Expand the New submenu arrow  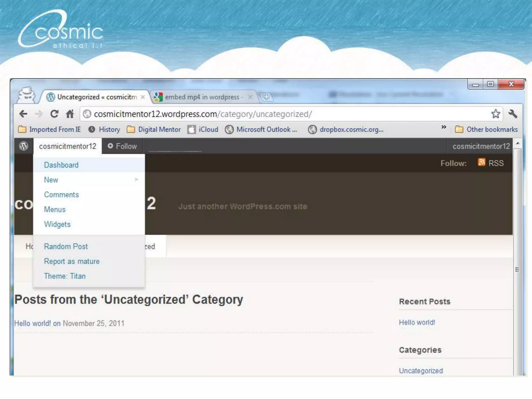click(x=136, y=180)
